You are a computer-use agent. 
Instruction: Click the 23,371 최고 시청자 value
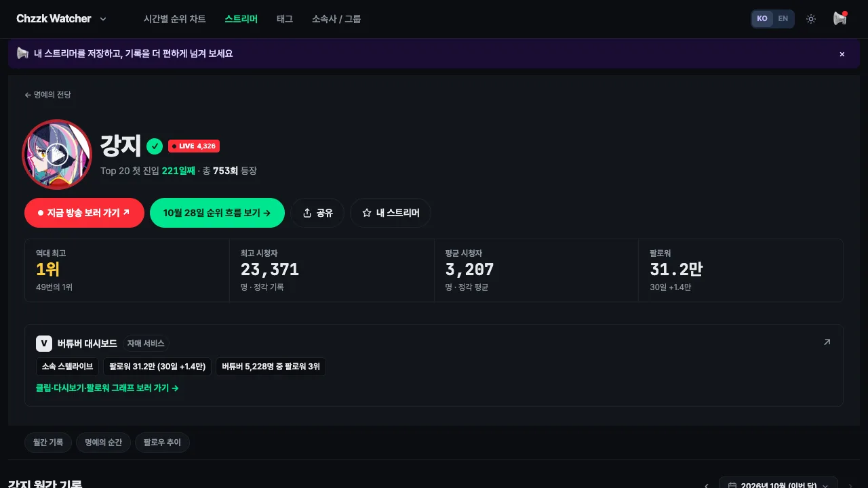tap(270, 270)
